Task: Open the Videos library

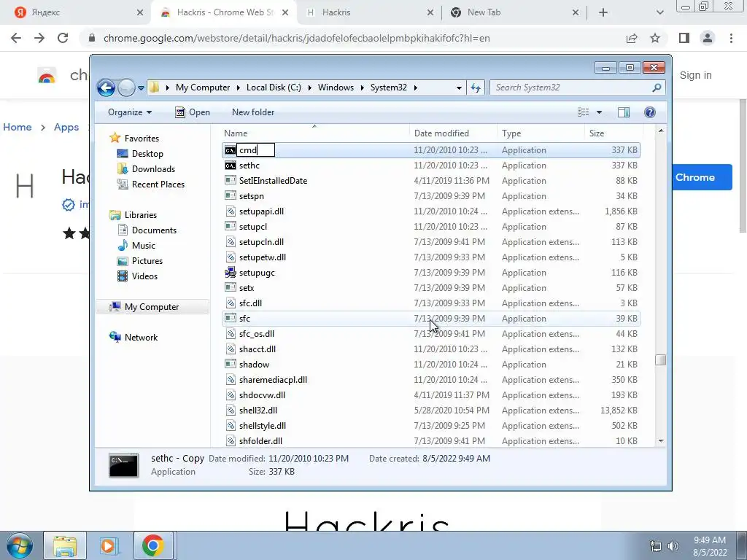Action: (x=144, y=276)
